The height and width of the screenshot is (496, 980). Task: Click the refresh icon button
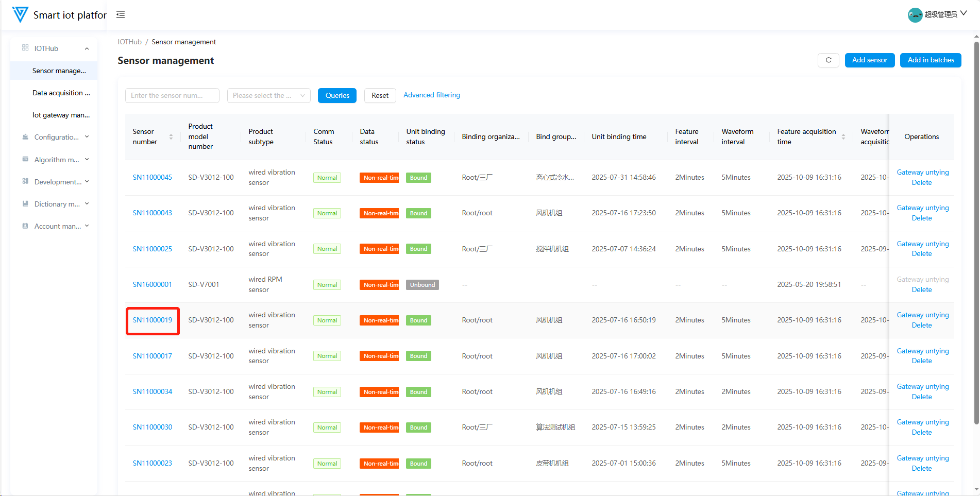point(828,60)
